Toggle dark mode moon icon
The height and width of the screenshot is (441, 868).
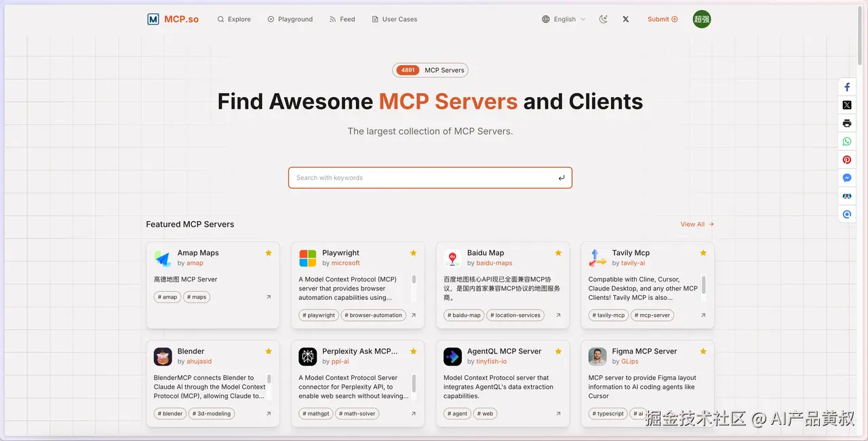[x=604, y=19]
